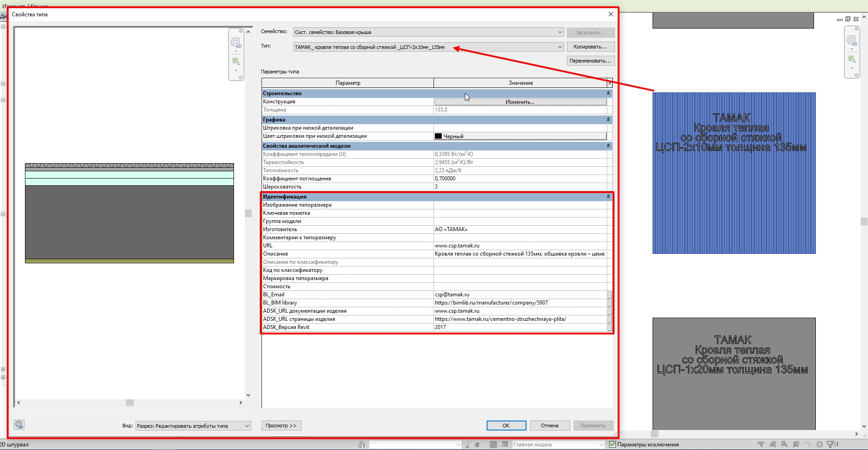Click the Коэффициент поглощения value 0,700000
868x450 pixels.
point(520,179)
